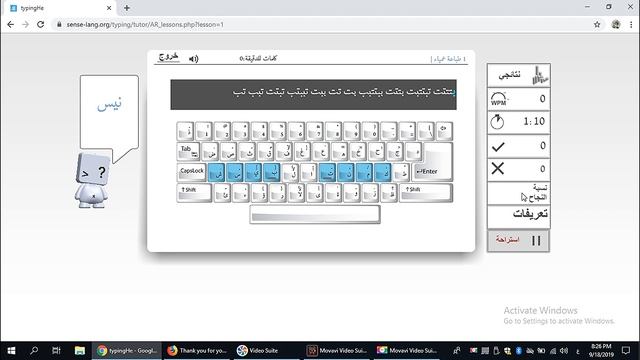Open a new browser tab with plus
The width and height of the screenshot is (640, 360).
click(x=127, y=8)
